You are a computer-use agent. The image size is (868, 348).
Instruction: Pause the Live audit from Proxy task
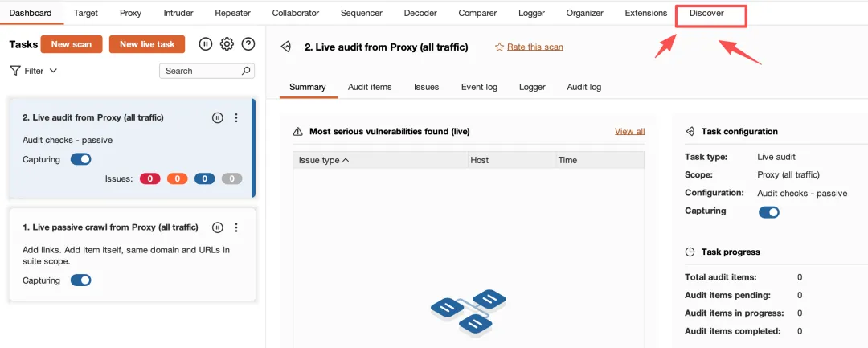(218, 118)
